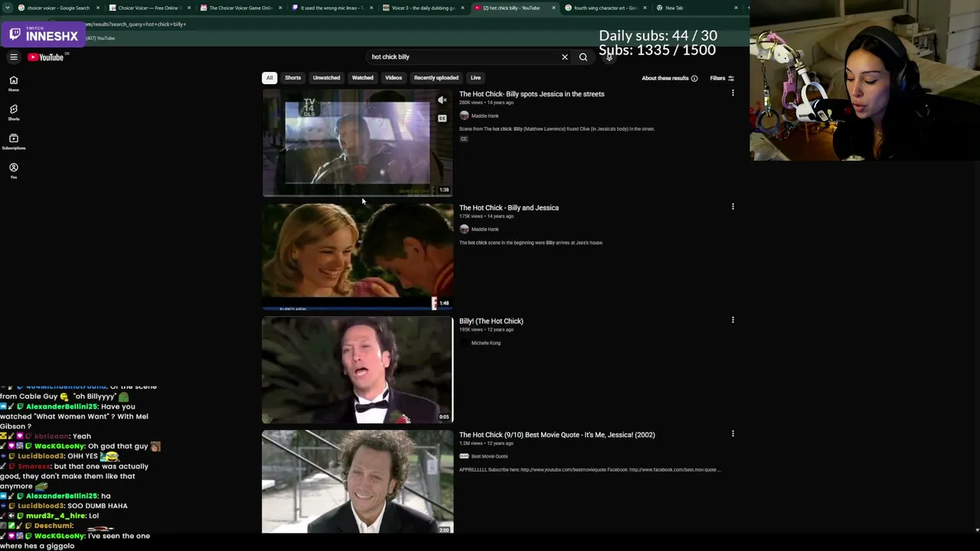
Task: Close the 'choicer voicer - Google Search' tab
Action: click(x=98, y=8)
